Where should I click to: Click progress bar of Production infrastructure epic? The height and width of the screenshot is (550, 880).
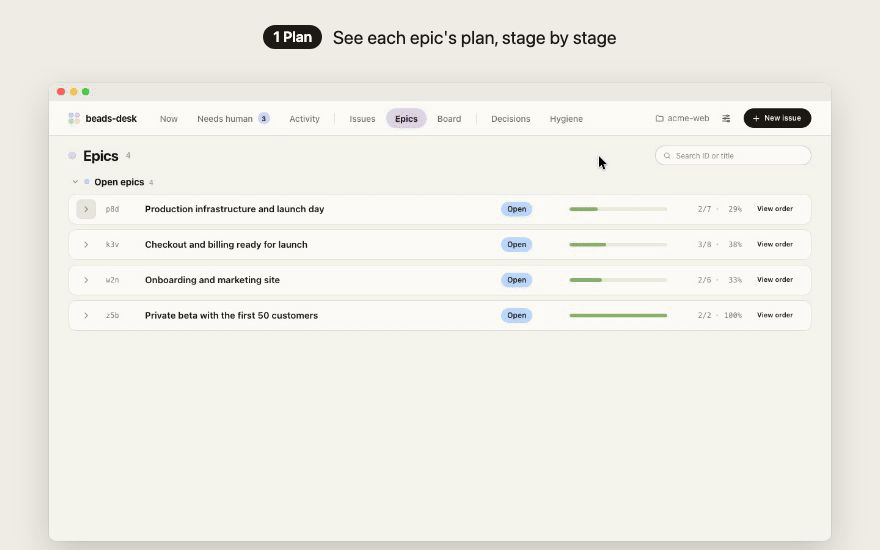[x=618, y=209]
